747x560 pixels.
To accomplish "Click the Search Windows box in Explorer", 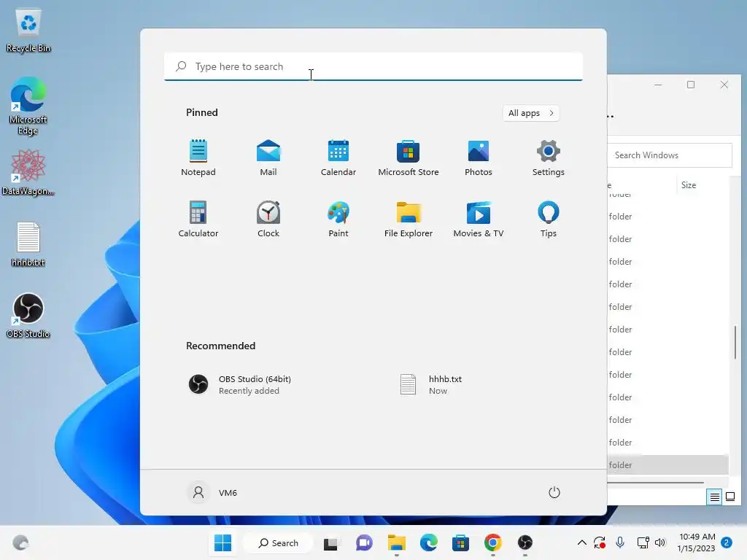I will pos(670,155).
